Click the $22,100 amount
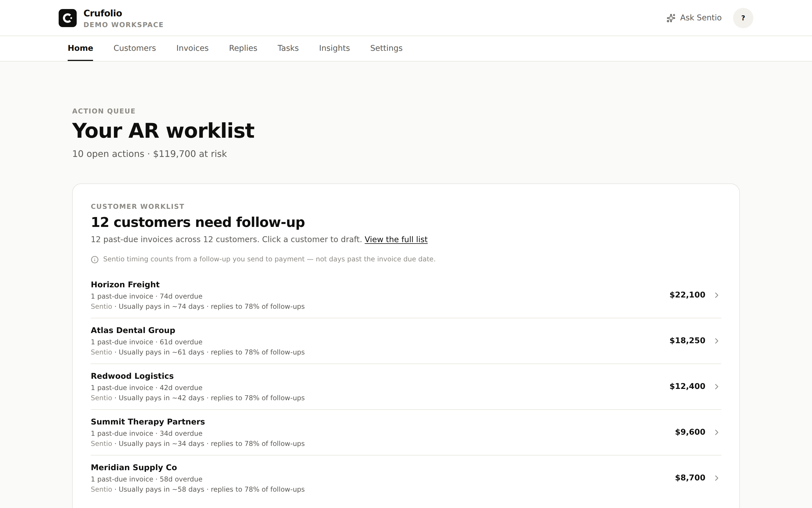 pyautogui.click(x=687, y=295)
